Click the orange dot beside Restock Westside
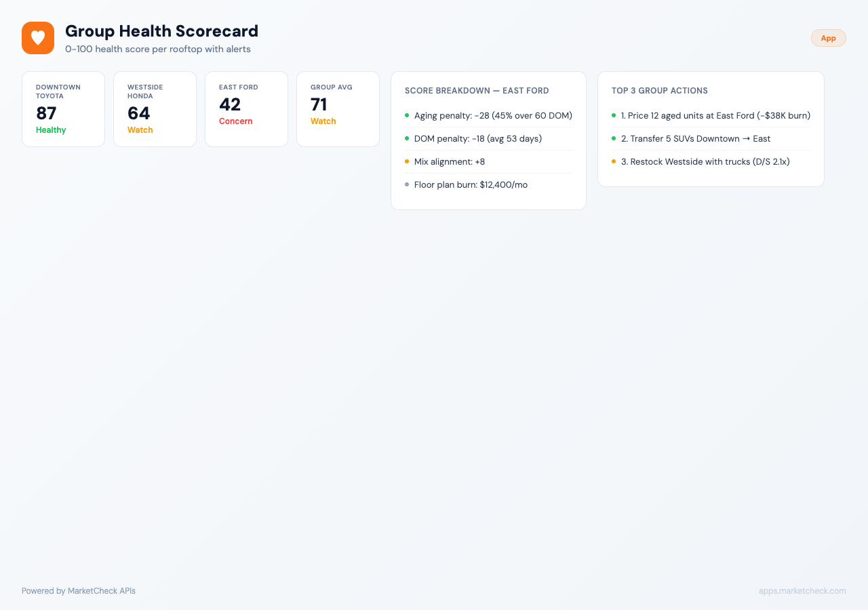868x610 pixels. click(614, 161)
